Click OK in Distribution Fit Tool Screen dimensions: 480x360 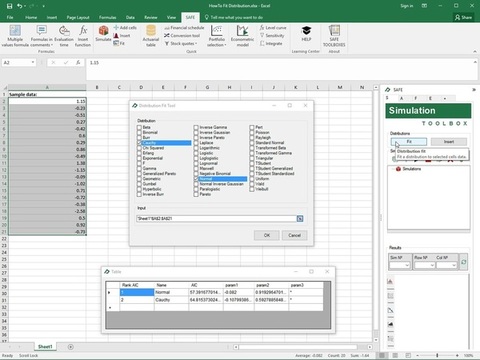coord(267,235)
